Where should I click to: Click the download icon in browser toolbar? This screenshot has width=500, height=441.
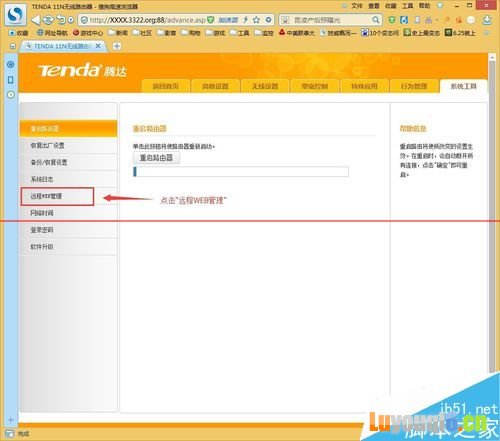(487, 20)
